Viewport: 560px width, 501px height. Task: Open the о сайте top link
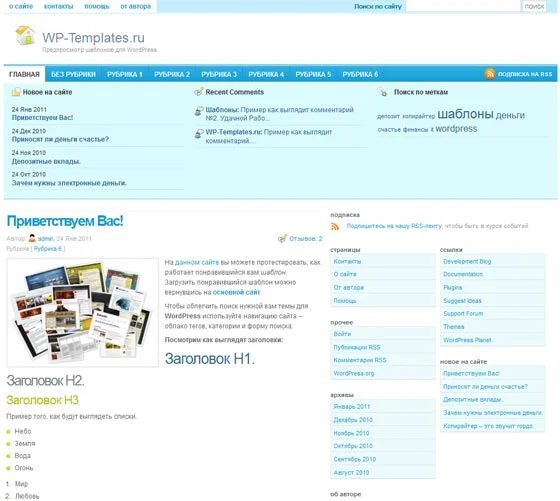21,6
